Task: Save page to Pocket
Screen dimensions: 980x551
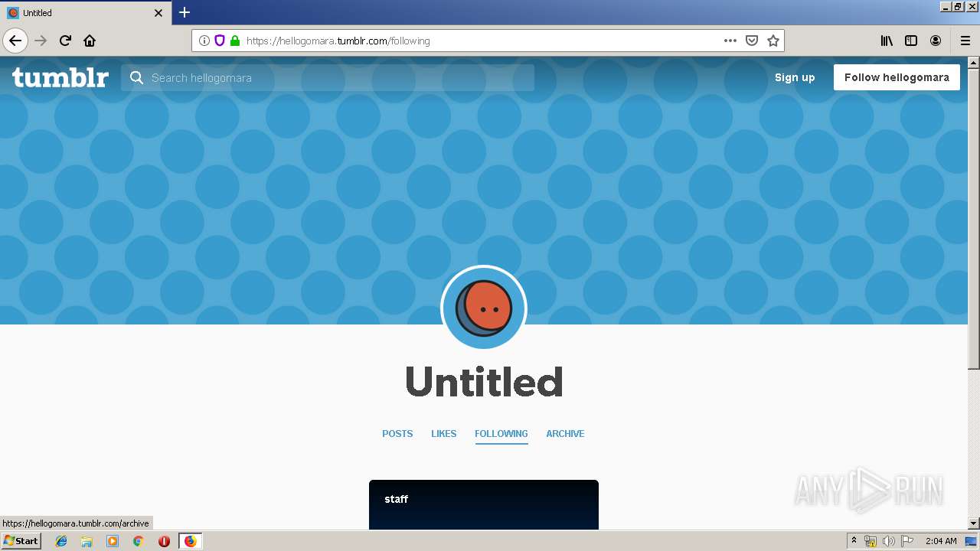Action: 752,41
